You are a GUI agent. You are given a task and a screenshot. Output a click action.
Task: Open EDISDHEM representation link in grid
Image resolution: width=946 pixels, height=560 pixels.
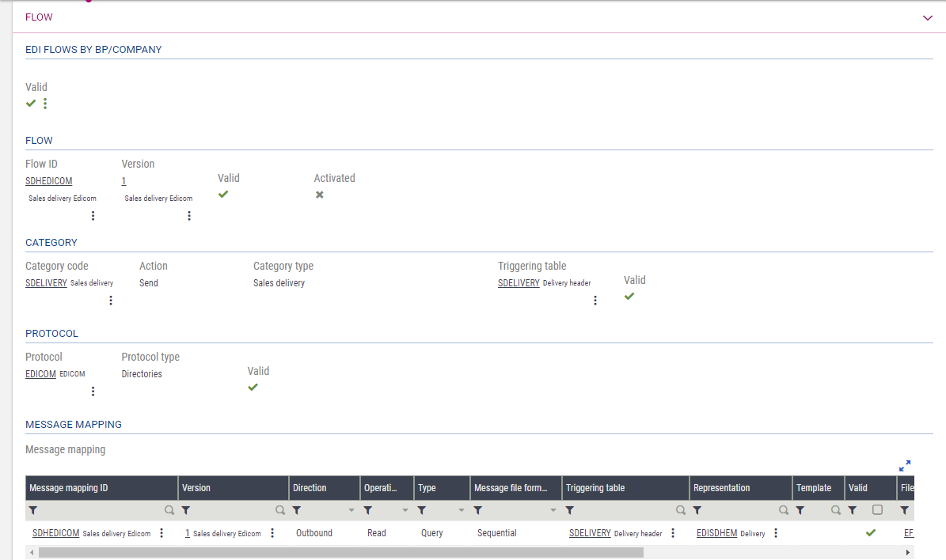click(x=716, y=533)
